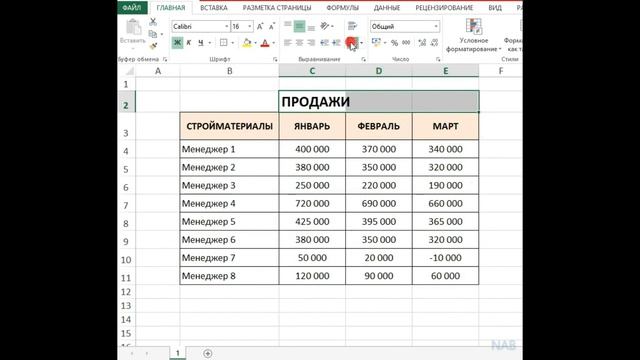Select column F header
640x360 pixels.
point(501,71)
